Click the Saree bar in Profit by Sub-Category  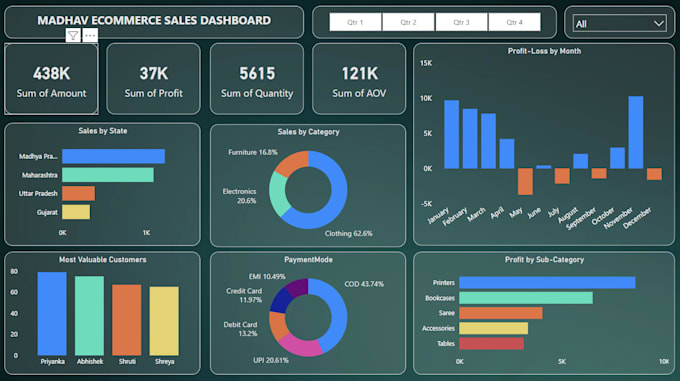point(501,313)
